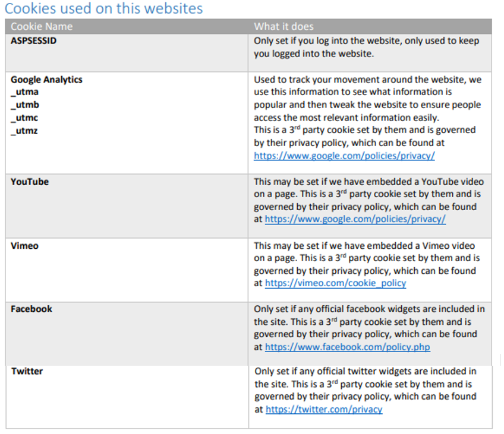Click 'Only set if any official twitter widgets' text

pos(366,371)
